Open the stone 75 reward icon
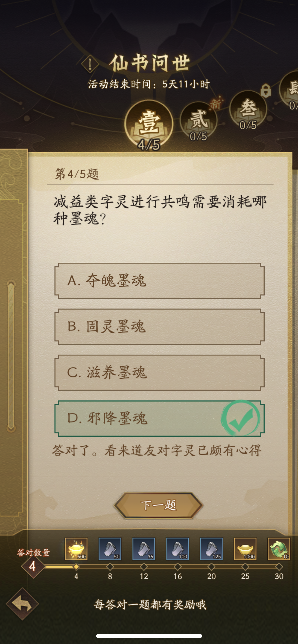 (x=144, y=549)
